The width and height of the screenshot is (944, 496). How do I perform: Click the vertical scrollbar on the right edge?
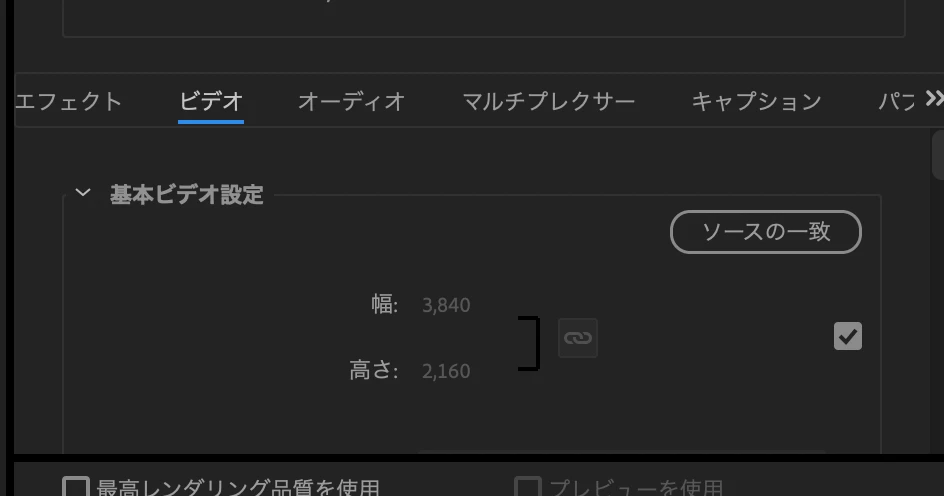[x=937, y=157]
